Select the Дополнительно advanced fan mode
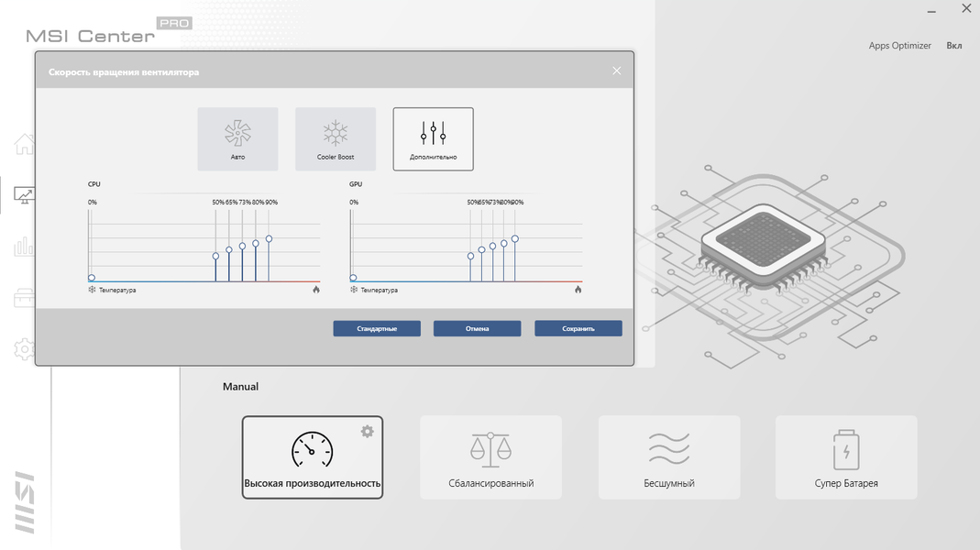This screenshot has height=550, width=980. point(433,138)
